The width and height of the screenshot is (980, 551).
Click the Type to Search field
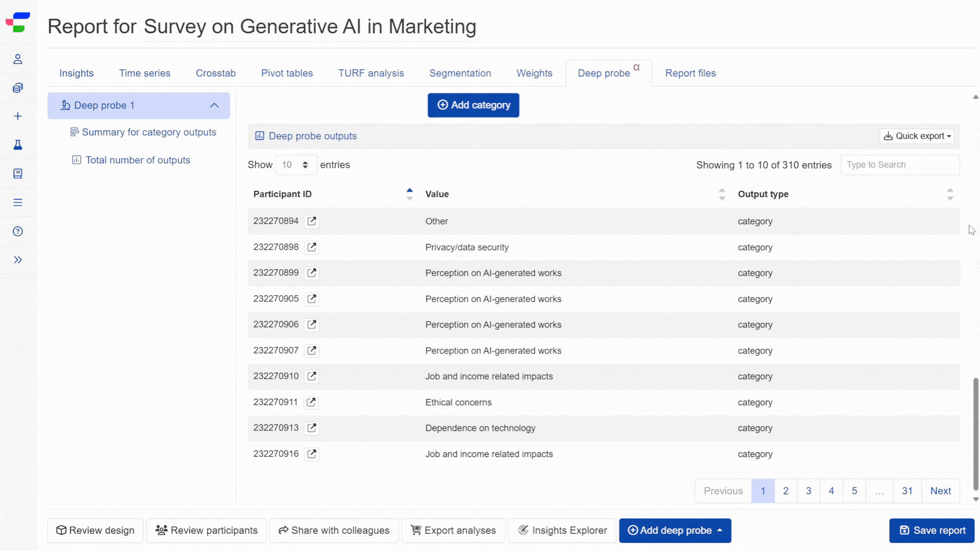900,165
